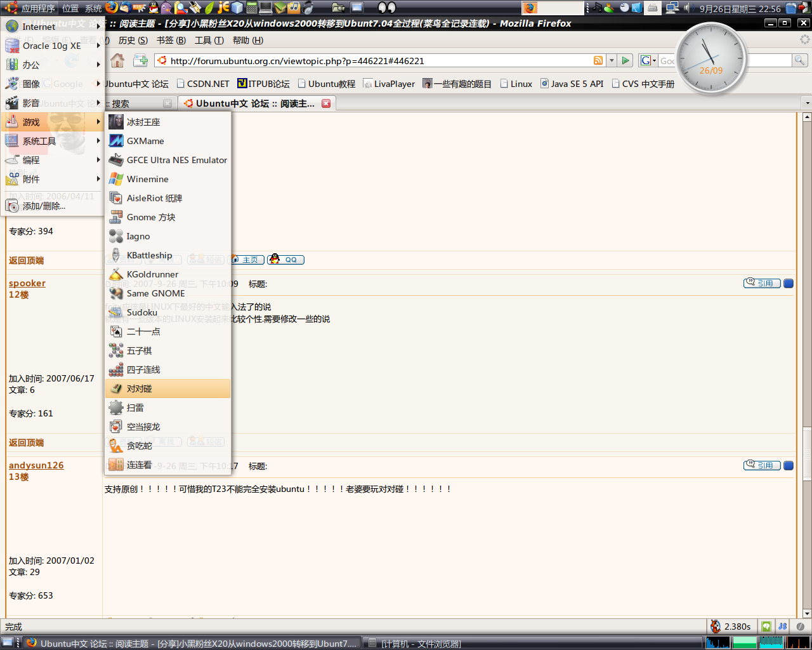
Task: Launch KBattleship game
Action: click(167, 255)
